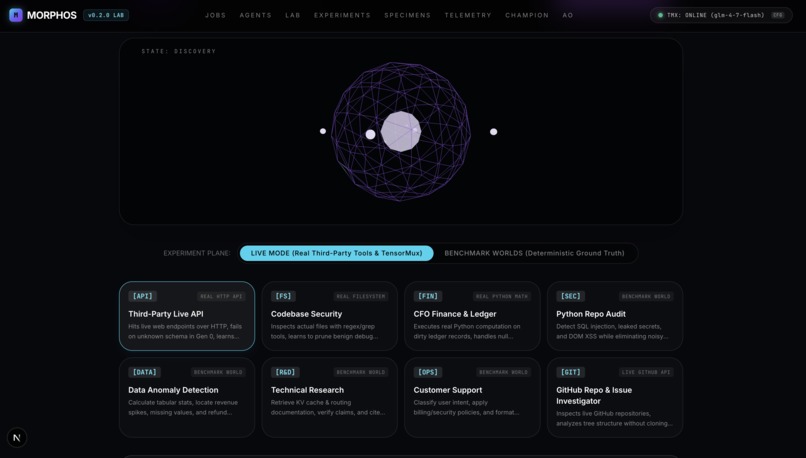Click the Morphos logo icon

16,15
